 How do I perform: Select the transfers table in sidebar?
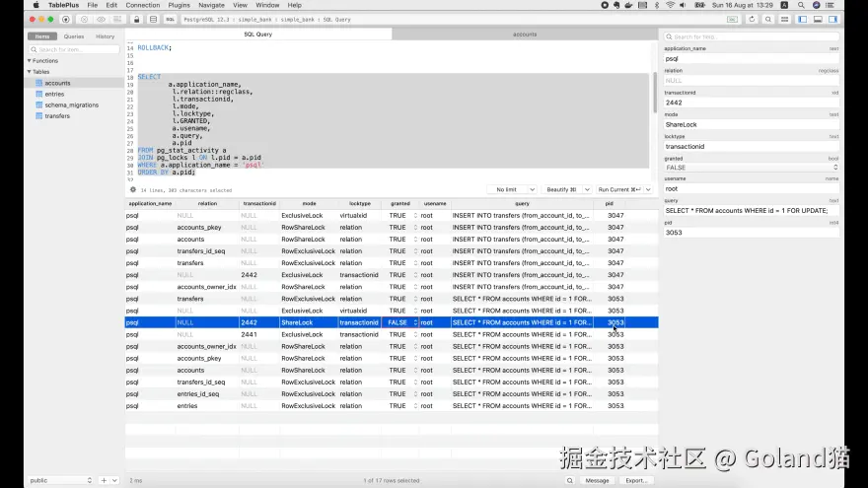(x=57, y=116)
